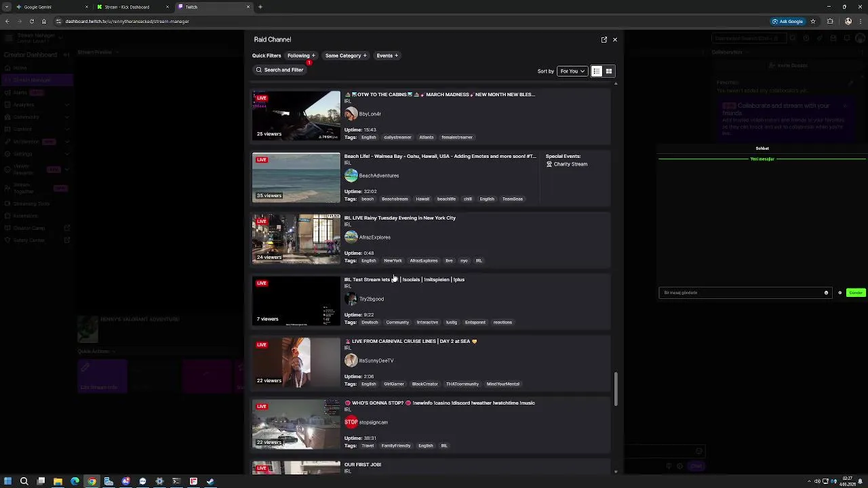Click AfrazExplores channel avatar

[x=351, y=237]
